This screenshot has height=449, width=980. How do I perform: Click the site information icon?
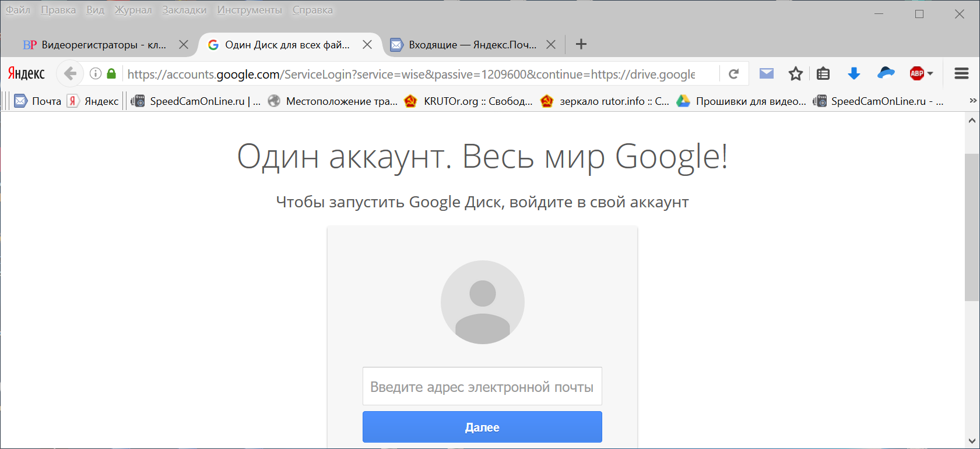pyautogui.click(x=96, y=73)
